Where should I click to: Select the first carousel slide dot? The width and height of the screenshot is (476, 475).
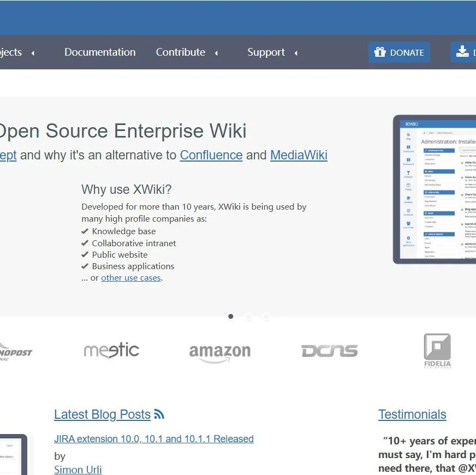click(231, 317)
